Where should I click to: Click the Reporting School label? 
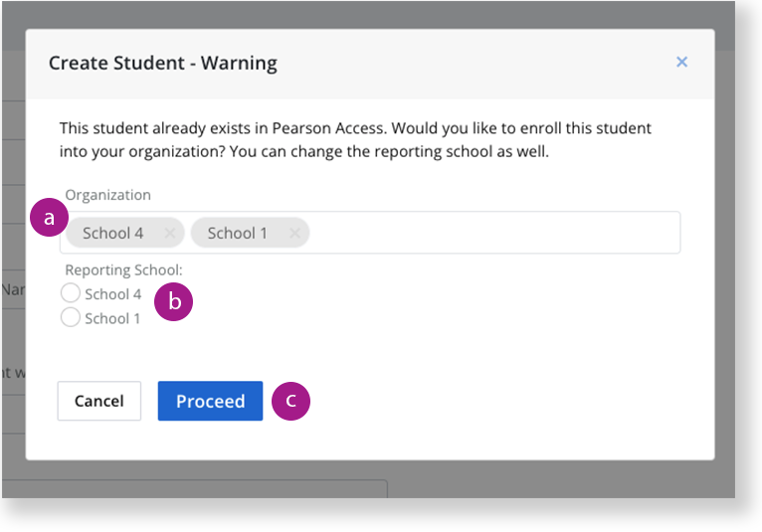[x=124, y=269]
